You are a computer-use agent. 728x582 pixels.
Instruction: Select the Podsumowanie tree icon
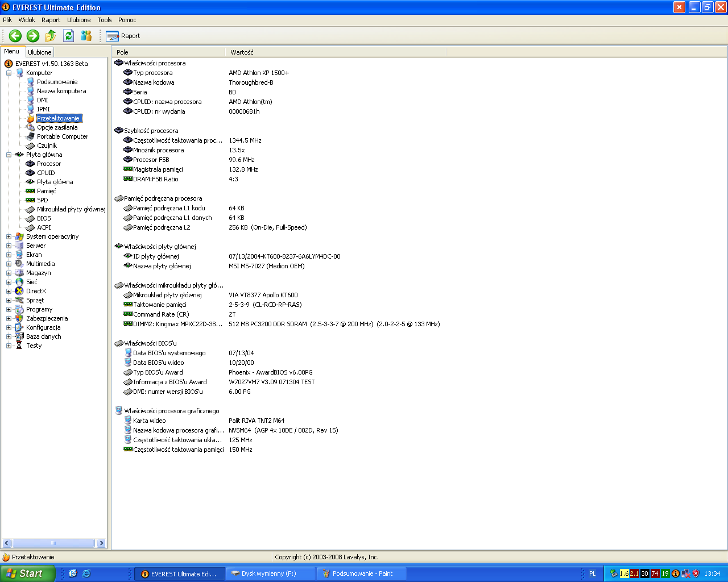click(x=31, y=82)
